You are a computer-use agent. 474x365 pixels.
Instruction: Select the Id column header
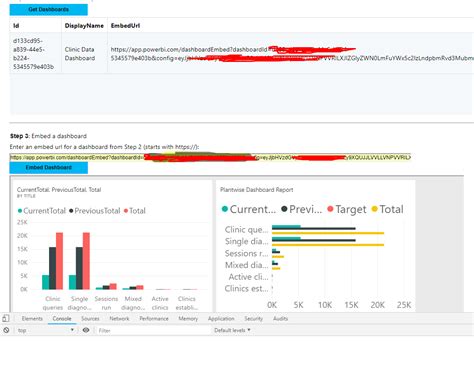click(x=16, y=26)
